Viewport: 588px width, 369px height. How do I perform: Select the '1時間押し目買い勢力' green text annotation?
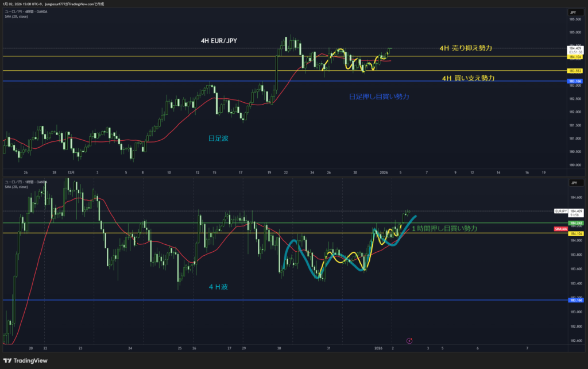pos(444,228)
